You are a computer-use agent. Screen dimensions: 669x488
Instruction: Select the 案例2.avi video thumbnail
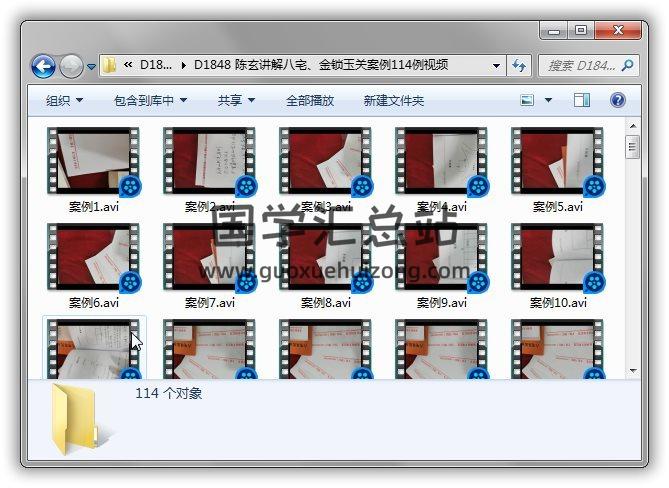[x=209, y=161]
